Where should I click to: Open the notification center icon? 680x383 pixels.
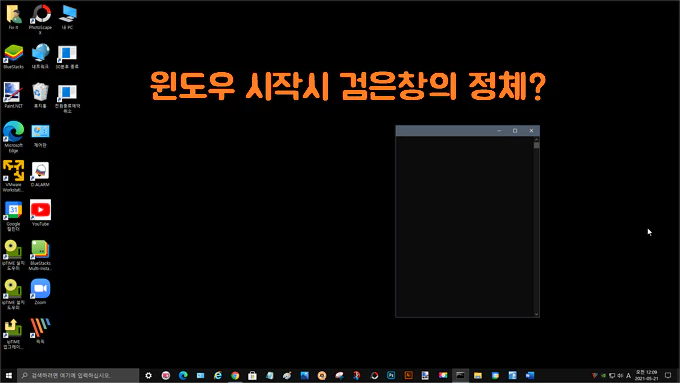point(668,375)
